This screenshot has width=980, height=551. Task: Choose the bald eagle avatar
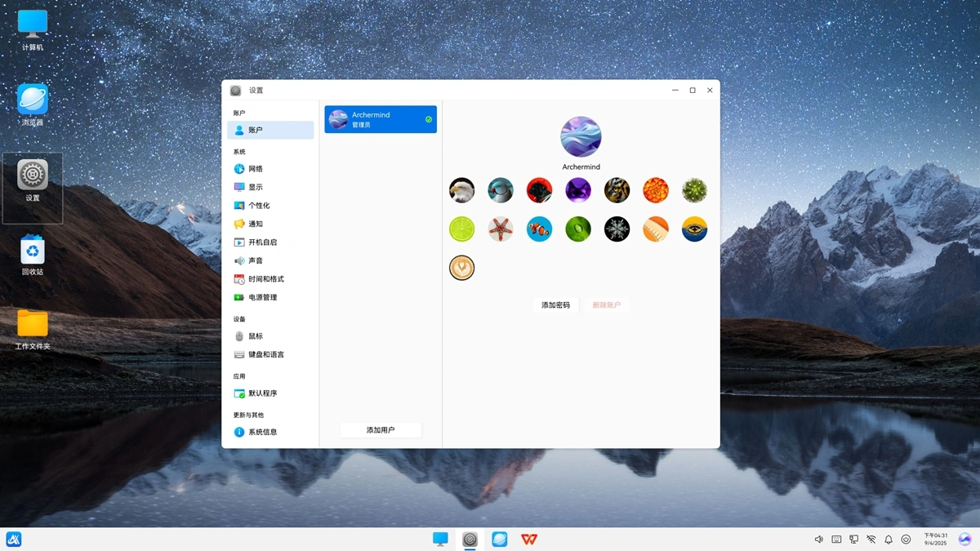pos(462,190)
